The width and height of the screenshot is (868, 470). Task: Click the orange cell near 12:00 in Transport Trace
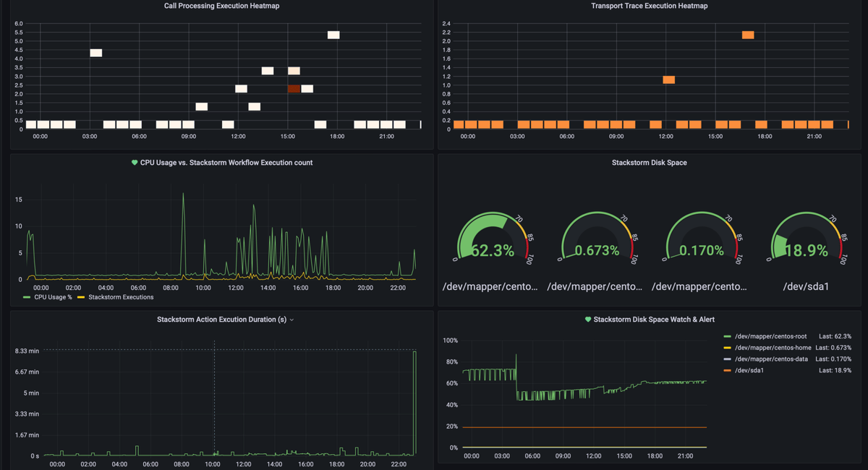[668, 80]
